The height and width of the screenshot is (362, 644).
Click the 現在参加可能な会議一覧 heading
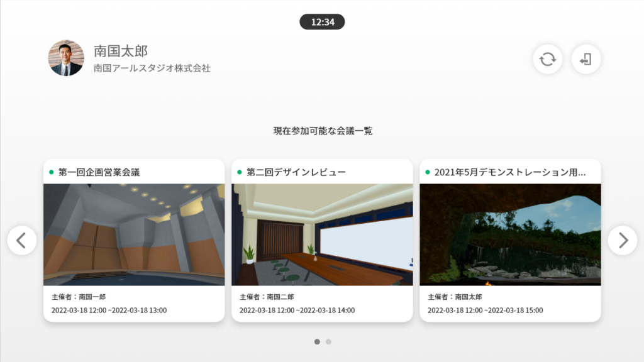pyautogui.click(x=323, y=131)
